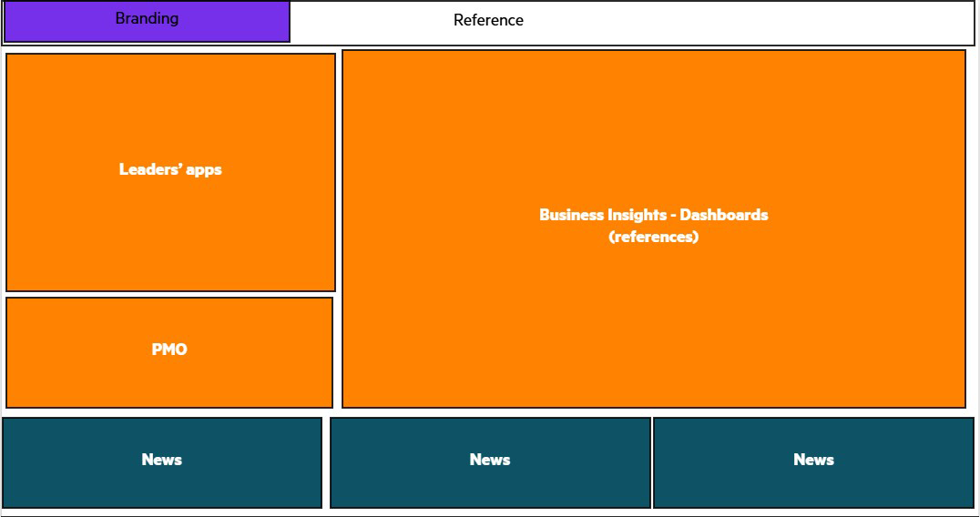980x517 pixels.
Task: Click the "News" label in the leftmost teal tile
Action: 161,460
